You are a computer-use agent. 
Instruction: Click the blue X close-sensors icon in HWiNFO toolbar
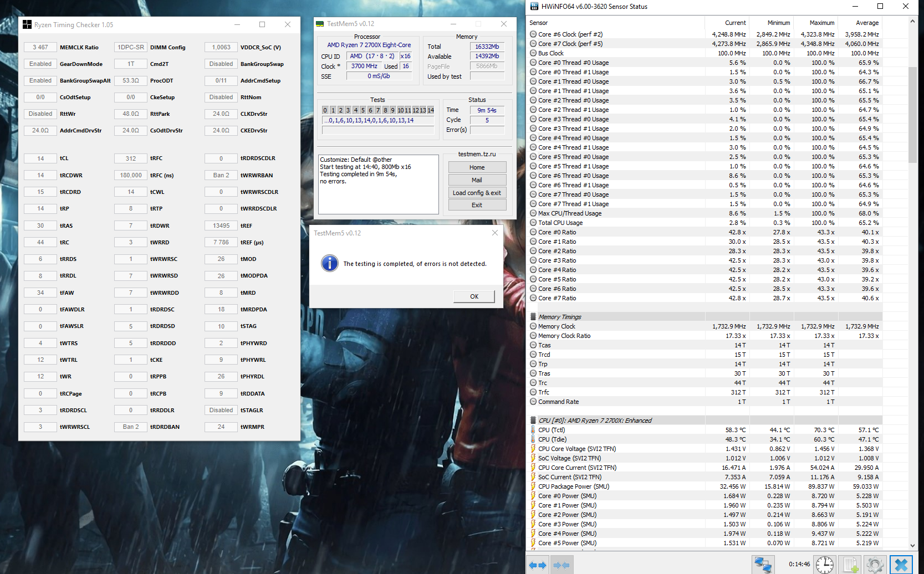tap(901, 565)
